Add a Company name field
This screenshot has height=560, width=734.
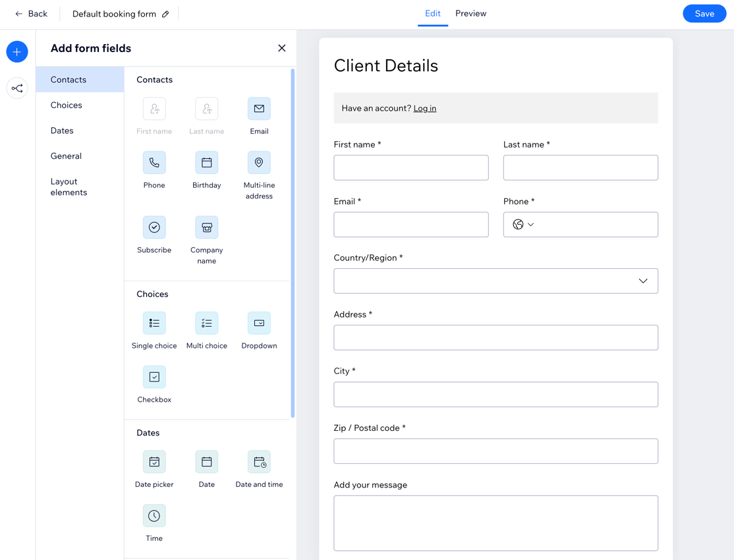(x=206, y=227)
